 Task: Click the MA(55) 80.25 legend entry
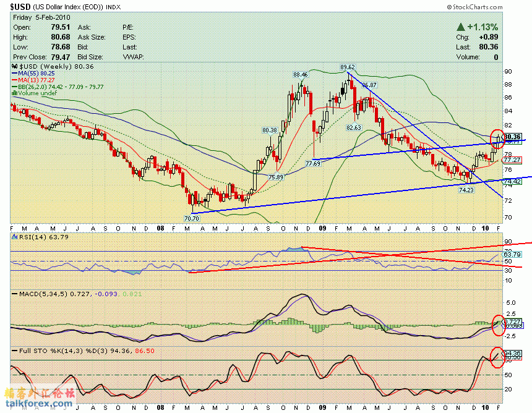33,73
